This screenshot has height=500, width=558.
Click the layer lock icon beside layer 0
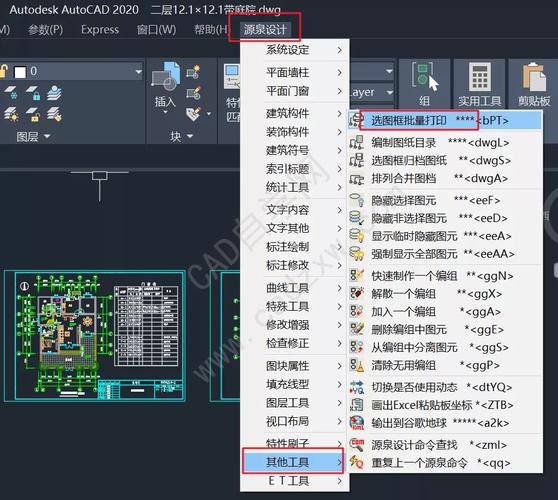[x=3, y=71]
